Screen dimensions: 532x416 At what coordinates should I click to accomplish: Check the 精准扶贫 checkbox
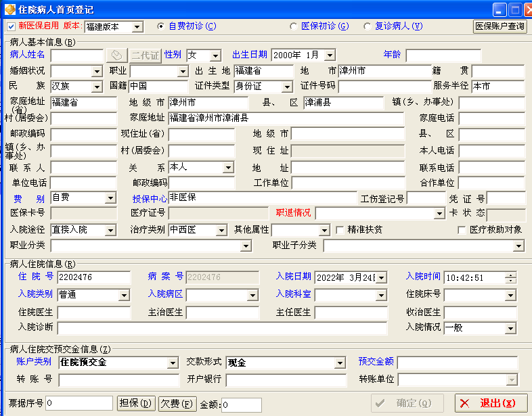coord(340,230)
